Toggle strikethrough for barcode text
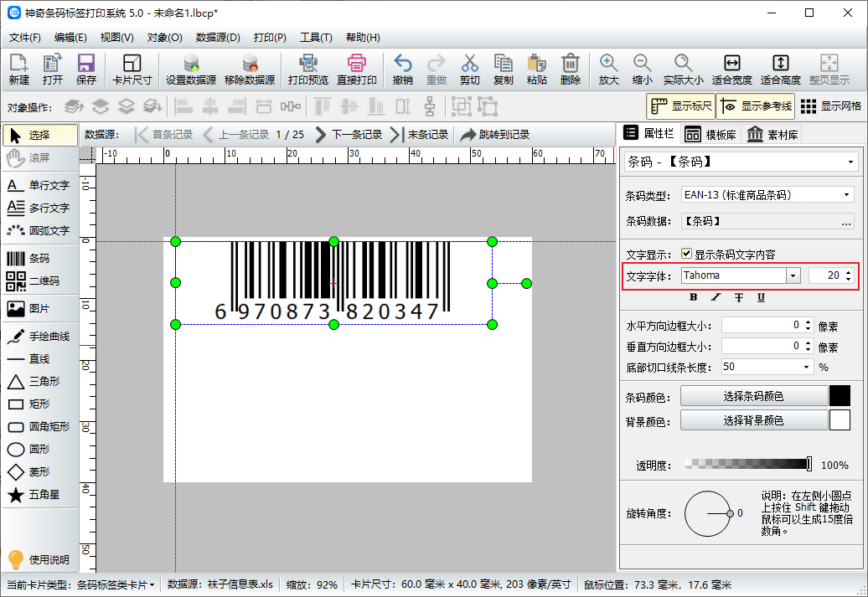The width and height of the screenshot is (868, 597). click(x=738, y=297)
